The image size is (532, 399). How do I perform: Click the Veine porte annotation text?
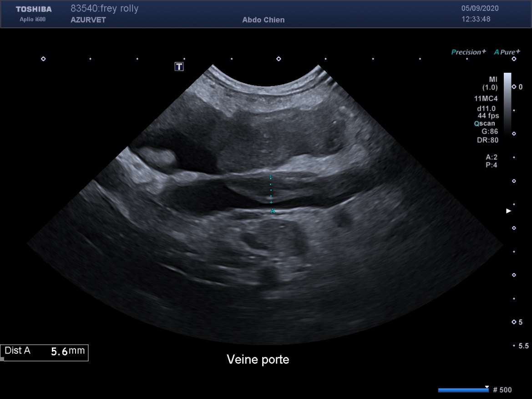[258, 359]
